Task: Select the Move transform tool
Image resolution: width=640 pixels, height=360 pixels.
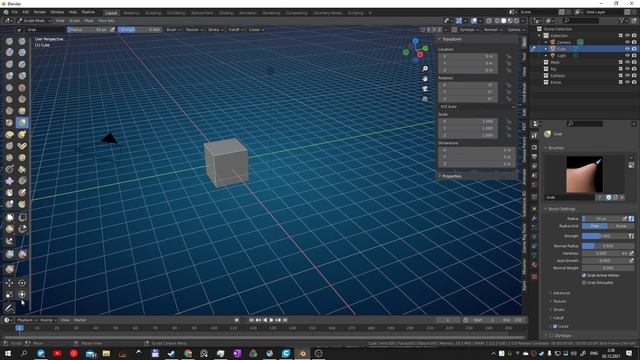Action: pos(9,283)
